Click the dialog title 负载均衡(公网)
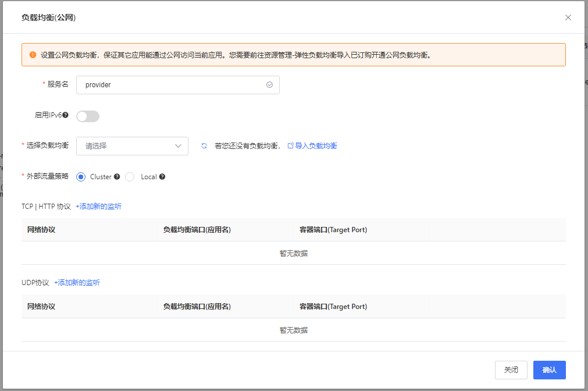This screenshot has height=391, width=588. click(48, 17)
